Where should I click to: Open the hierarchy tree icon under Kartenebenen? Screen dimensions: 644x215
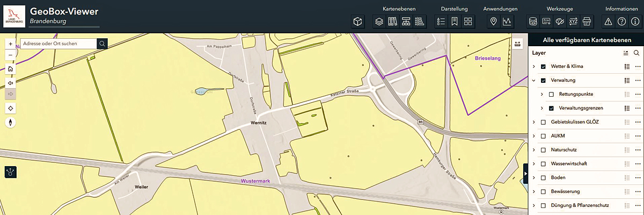[x=406, y=21]
